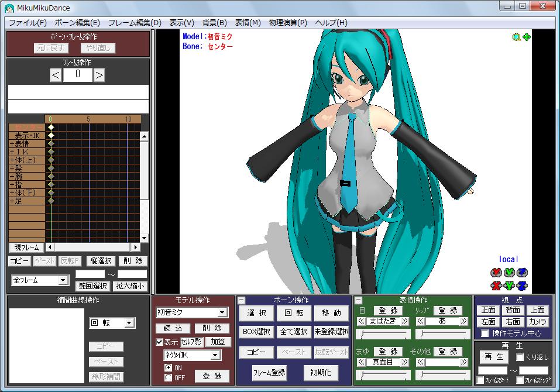This screenshot has width=560, height=392.
Task: Open the ファイル(F) menu
Action: pyautogui.click(x=28, y=23)
